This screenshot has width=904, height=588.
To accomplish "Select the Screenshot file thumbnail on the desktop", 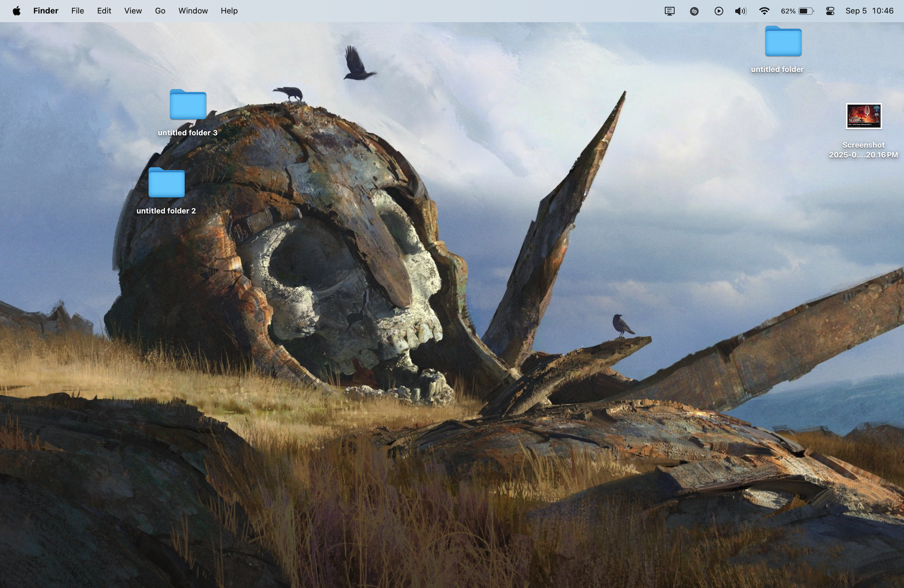I will (864, 116).
